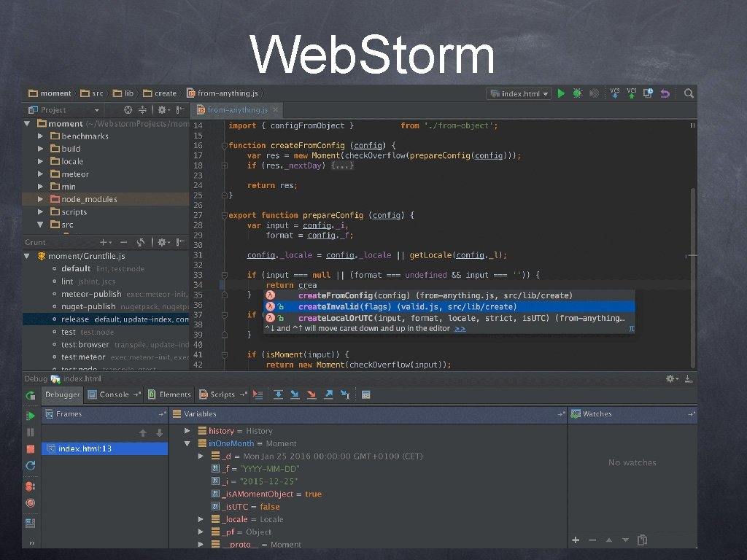Switch to the Scripts tab

click(x=222, y=394)
